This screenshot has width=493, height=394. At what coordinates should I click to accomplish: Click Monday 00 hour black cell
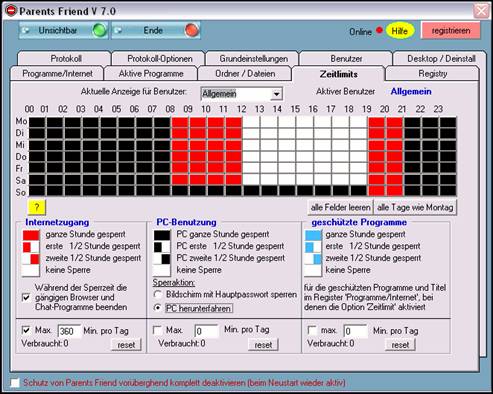[x=37, y=122]
